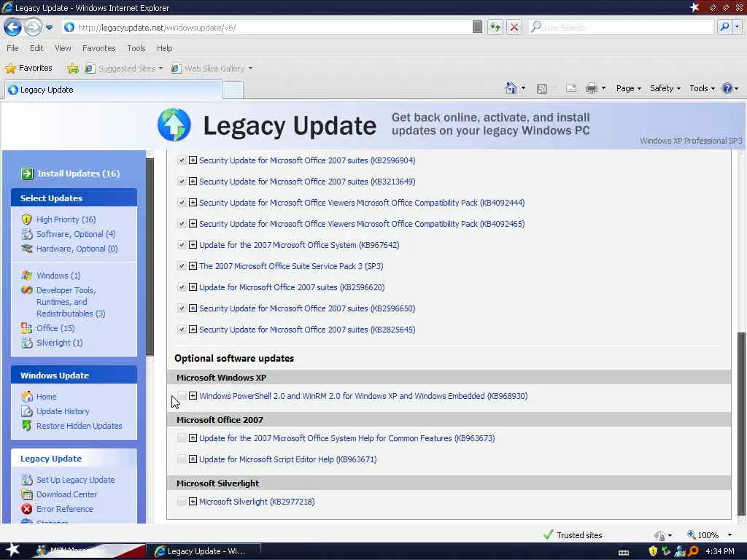The image size is (747, 560).
Task: Click the Office category icon
Action: click(x=27, y=328)
